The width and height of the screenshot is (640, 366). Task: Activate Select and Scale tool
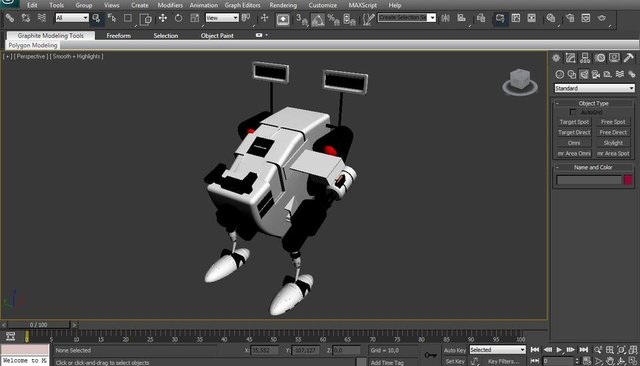pyautogui.click(x=195, y=18)
